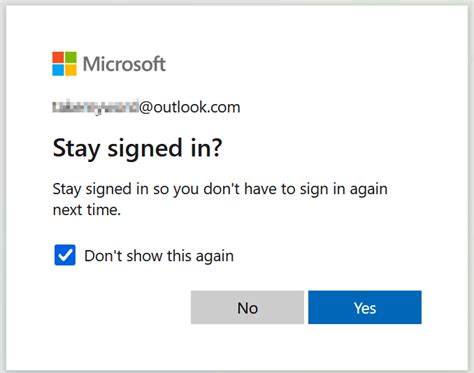Uncheck the Don't show this again checkbox
The height and width of the screenshot is (373, 474).
point(65,255)
